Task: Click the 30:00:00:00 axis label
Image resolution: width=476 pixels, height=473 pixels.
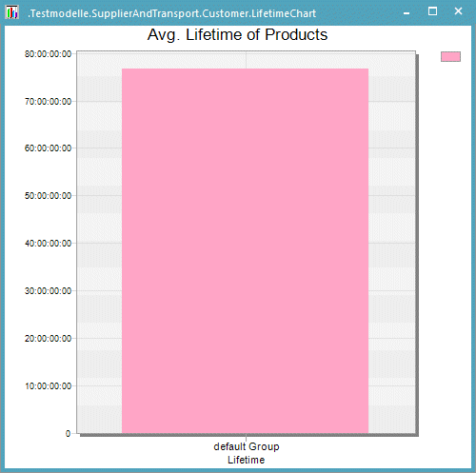Action: pyautogui.click(x=49, y=291)
